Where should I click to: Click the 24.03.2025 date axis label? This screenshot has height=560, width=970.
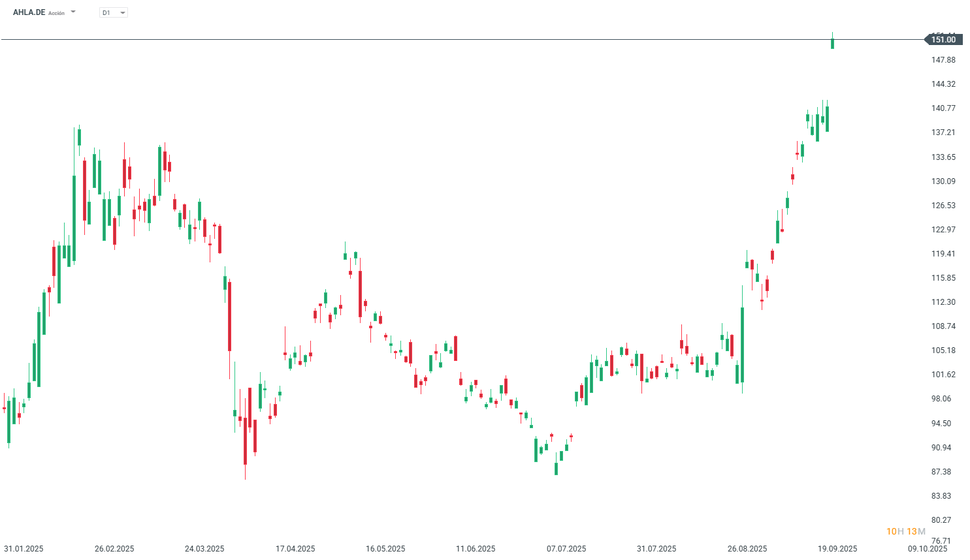[x=204, y=548]
